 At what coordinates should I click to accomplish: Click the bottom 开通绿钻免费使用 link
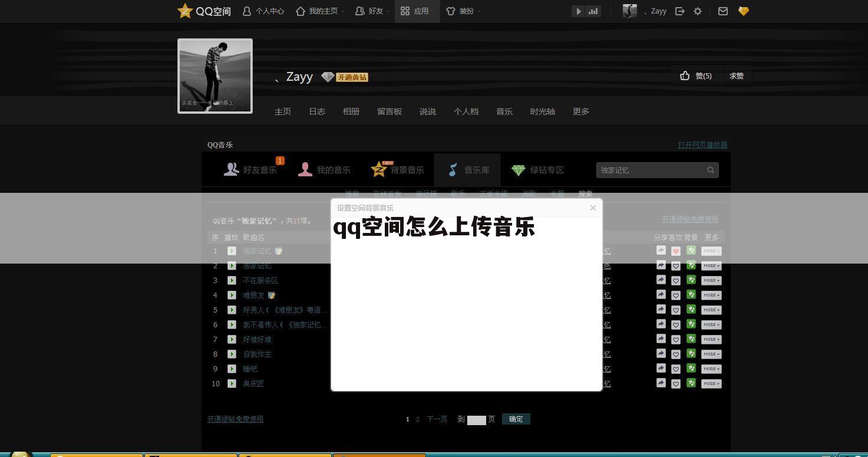(x=236, y=419)
